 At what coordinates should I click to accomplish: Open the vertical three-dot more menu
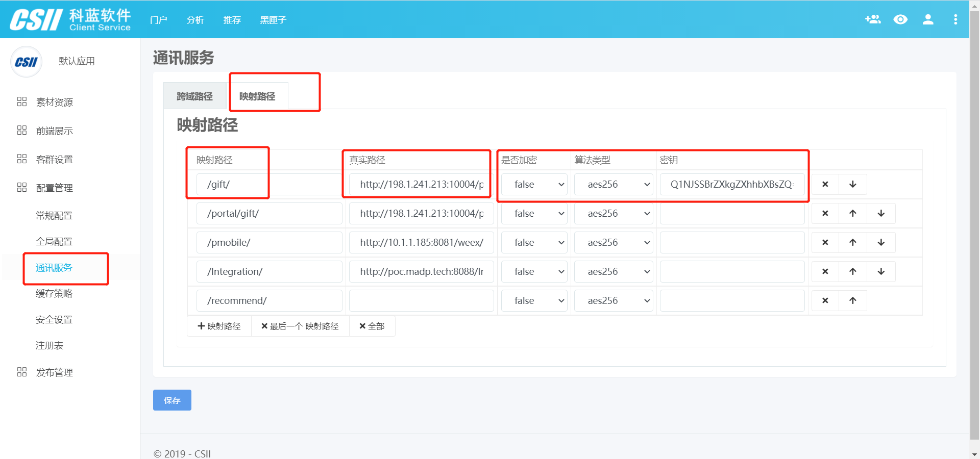955,19
